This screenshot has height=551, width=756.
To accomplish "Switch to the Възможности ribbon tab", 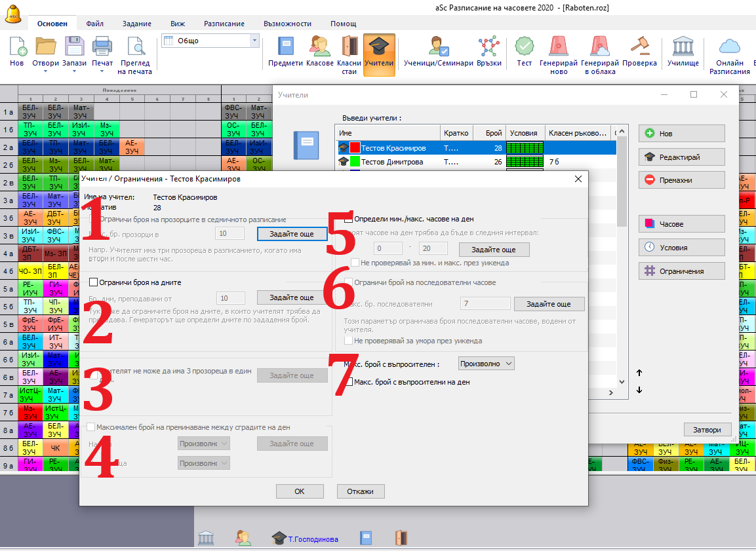I will [x=287, y=24].
